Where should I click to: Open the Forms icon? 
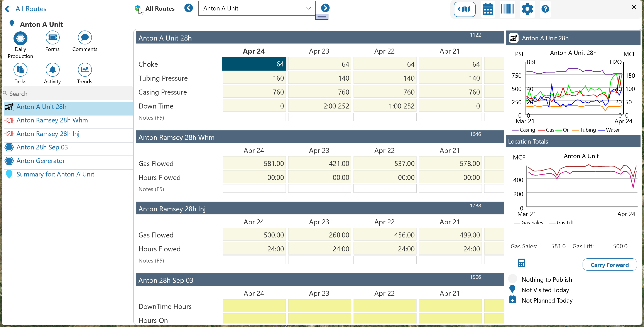pos(52,38)
